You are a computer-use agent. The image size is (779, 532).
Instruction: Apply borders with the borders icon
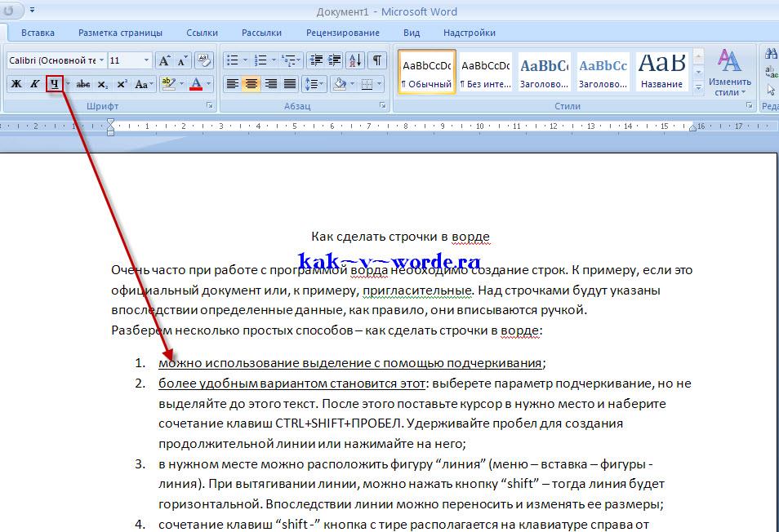[x=367, y=84]
